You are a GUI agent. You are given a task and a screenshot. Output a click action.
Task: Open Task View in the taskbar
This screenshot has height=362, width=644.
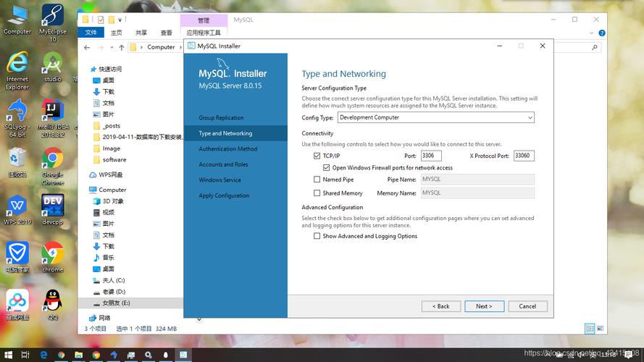click(x=25, y=355)
